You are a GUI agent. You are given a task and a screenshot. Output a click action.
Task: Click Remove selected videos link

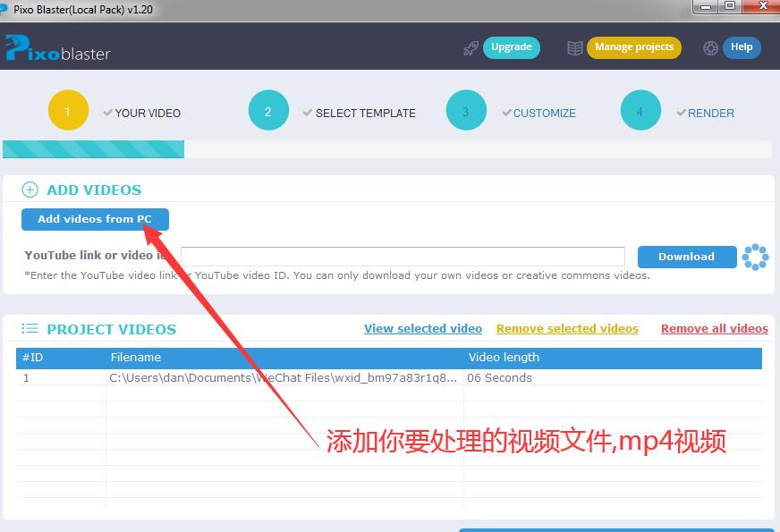point(567,328)
